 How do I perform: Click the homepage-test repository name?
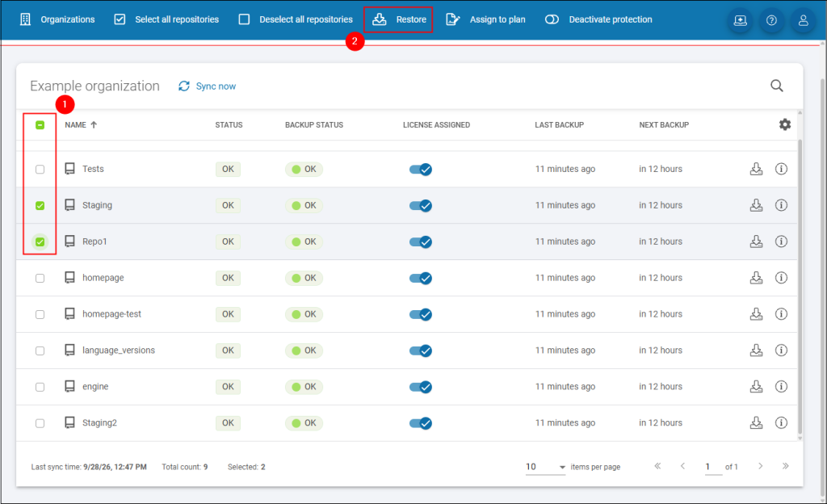pos(111,314)
